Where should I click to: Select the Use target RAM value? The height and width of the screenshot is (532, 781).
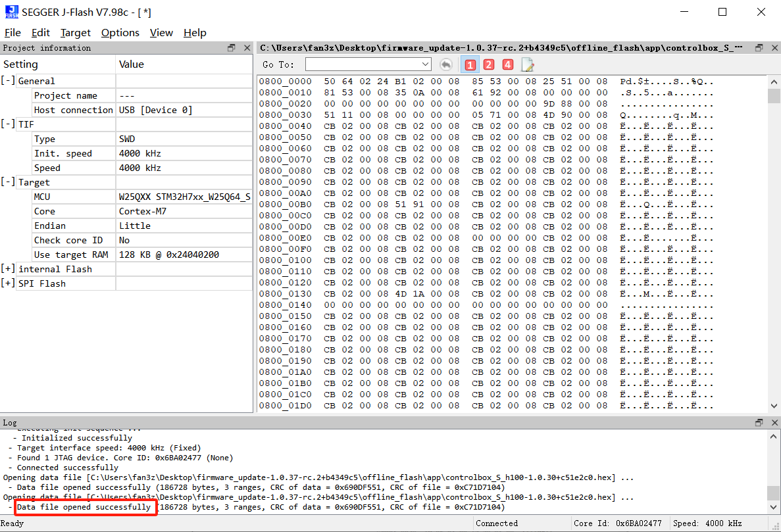coord(169,254)
